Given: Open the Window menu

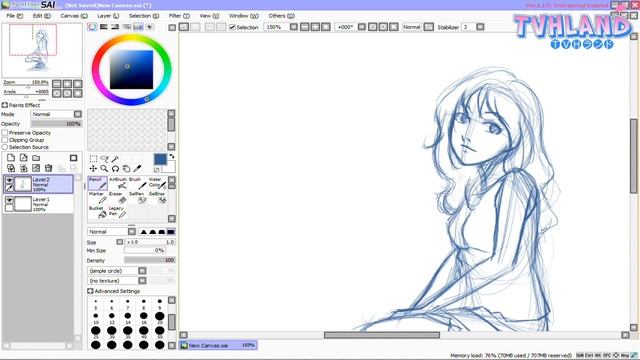Looking at the screenshot, I should point(244,16).
